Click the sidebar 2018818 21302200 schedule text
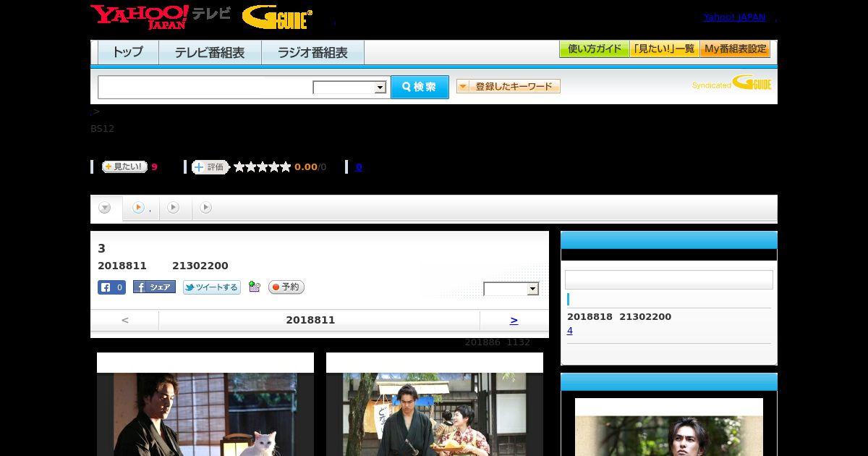 (619, 317)
